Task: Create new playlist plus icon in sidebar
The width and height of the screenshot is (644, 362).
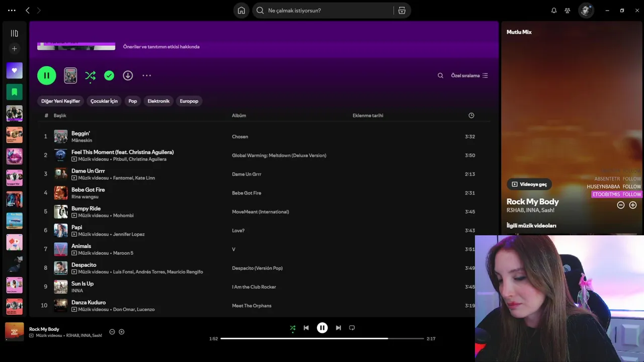Action: pyautogui.click(x=14, y=49)
